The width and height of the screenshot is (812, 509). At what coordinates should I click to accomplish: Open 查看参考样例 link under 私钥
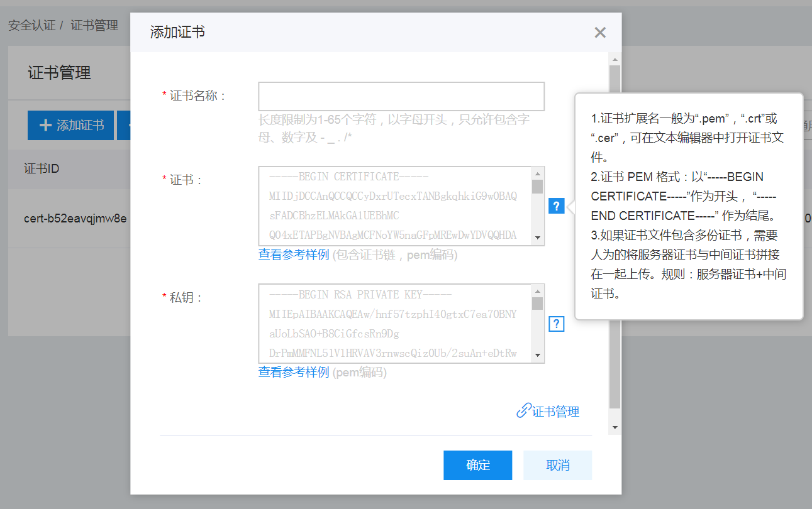click(x=294, y=372)
